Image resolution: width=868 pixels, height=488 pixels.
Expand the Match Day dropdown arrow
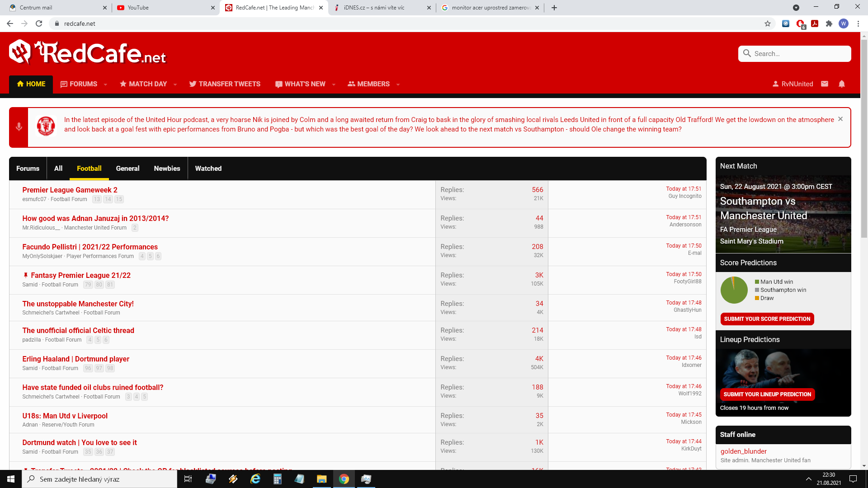coord(175,84)
